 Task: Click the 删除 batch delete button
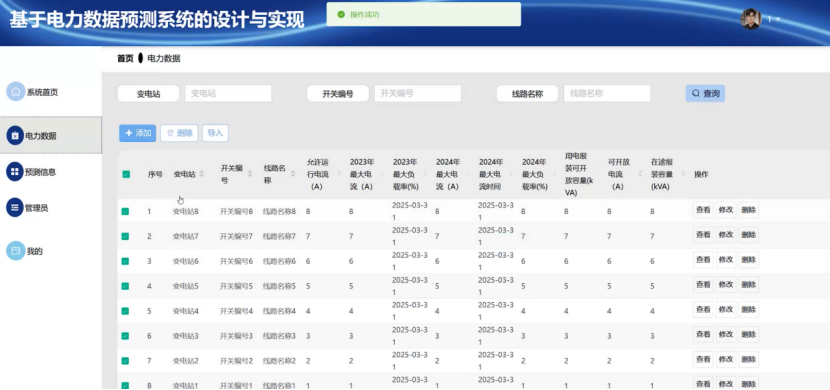click(x=179, y=133)
